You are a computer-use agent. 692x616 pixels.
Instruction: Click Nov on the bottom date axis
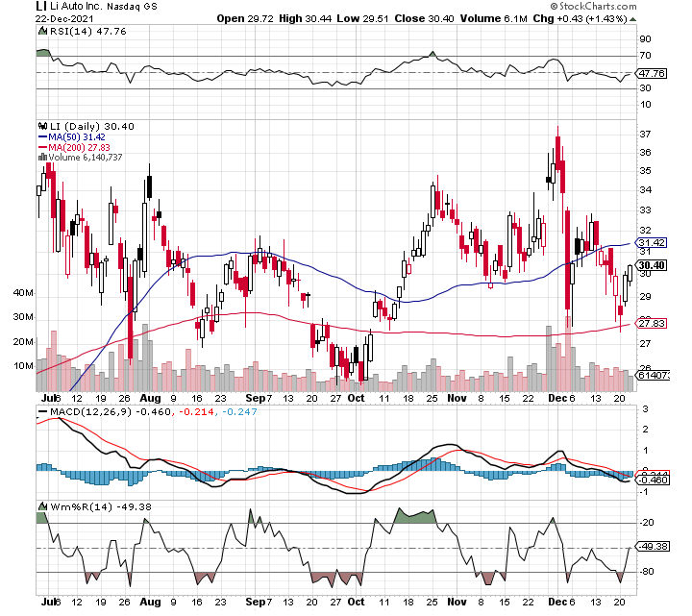pyautogui.click(x=457, y=602)
